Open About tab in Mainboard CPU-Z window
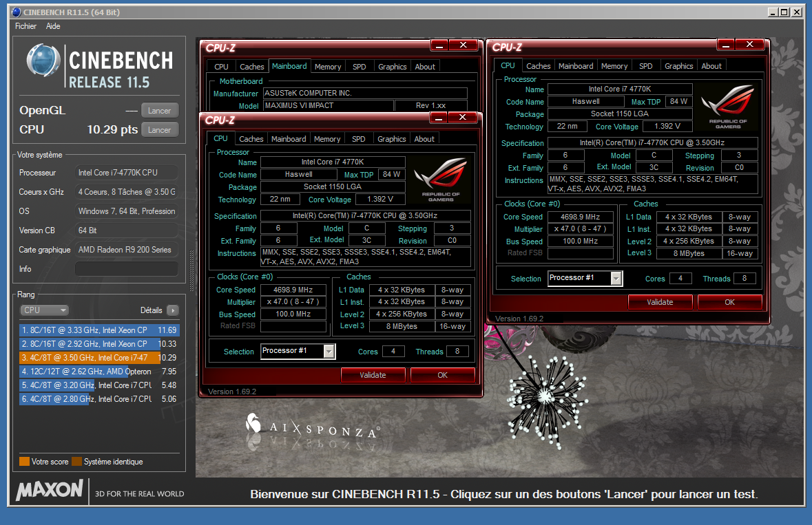 tap(425, 67)
